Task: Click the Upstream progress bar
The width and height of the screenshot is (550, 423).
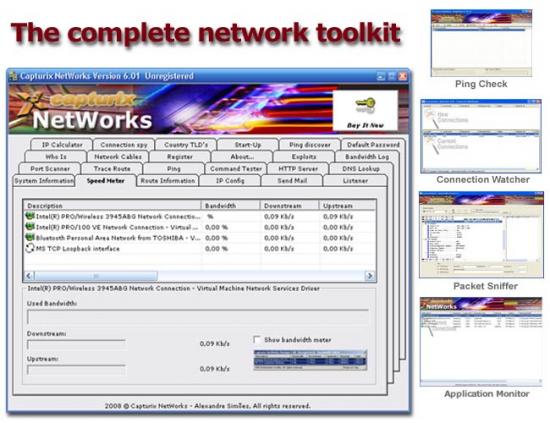Action: pos(76,369)
